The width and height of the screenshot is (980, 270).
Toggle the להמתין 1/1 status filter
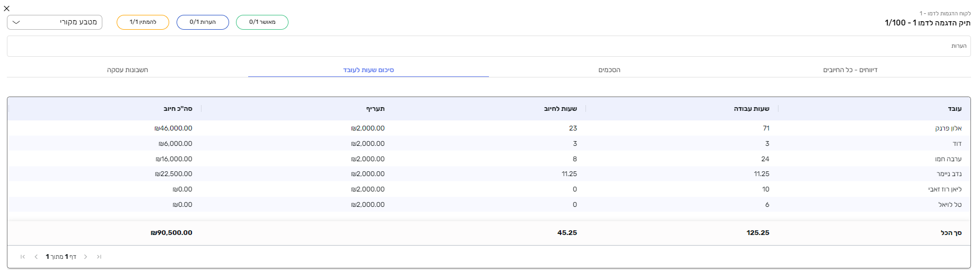(143, 22)
